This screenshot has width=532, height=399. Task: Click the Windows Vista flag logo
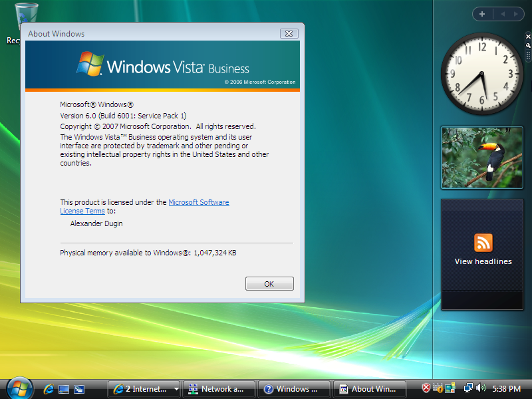click(90, 63)
